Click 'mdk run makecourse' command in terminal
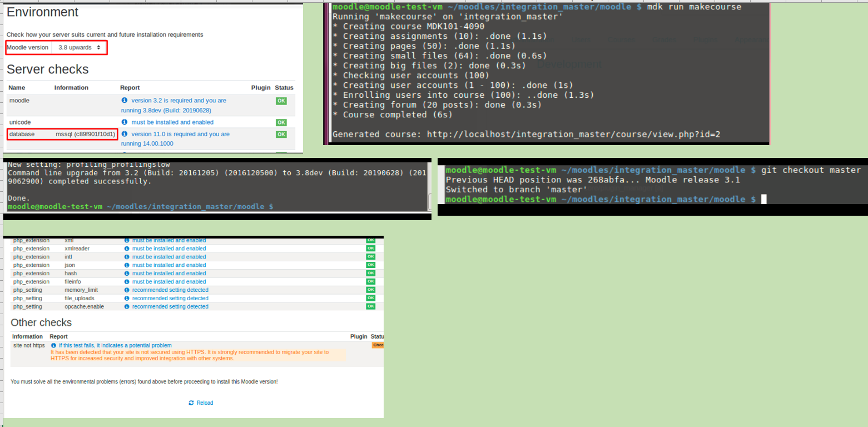The height and width of the screenshot is (427, 868). [x=695, y=7]
